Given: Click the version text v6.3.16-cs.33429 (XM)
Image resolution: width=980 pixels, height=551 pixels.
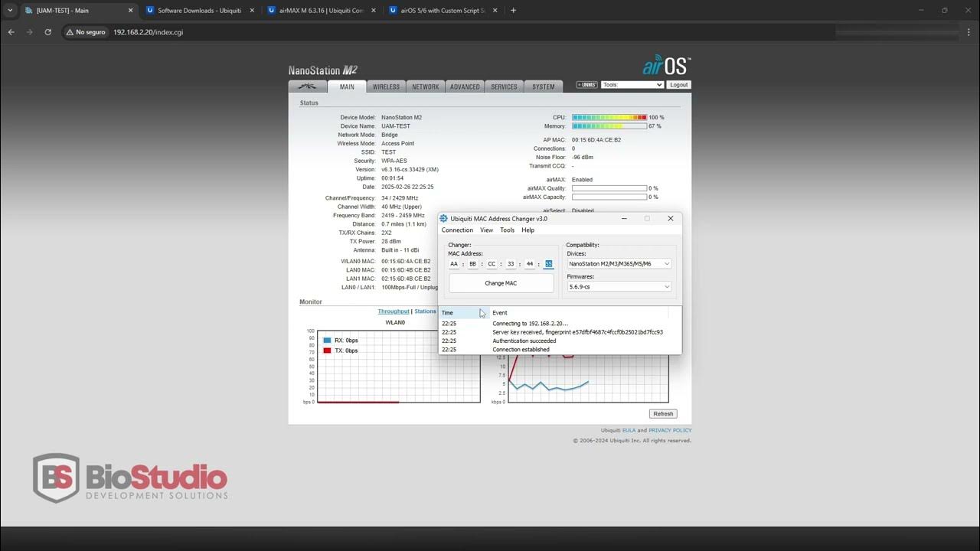Looking at the screenshot, I should pos(410,169).
